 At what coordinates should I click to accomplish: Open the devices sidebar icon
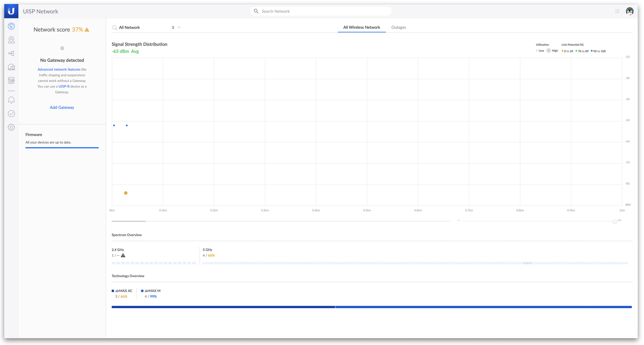click(x=11, y=67)
